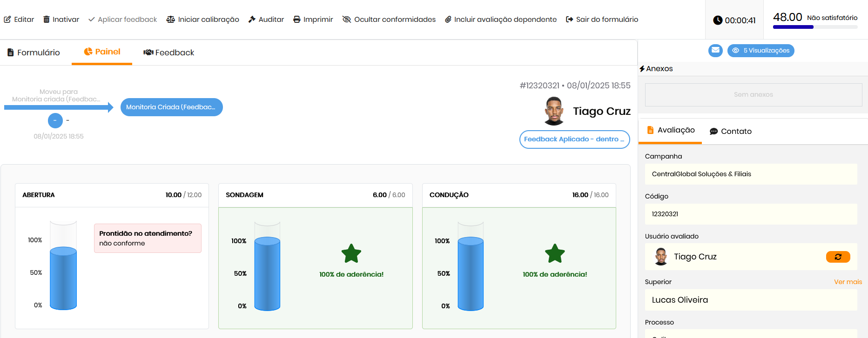Switch to the Formulário tab

34,53
